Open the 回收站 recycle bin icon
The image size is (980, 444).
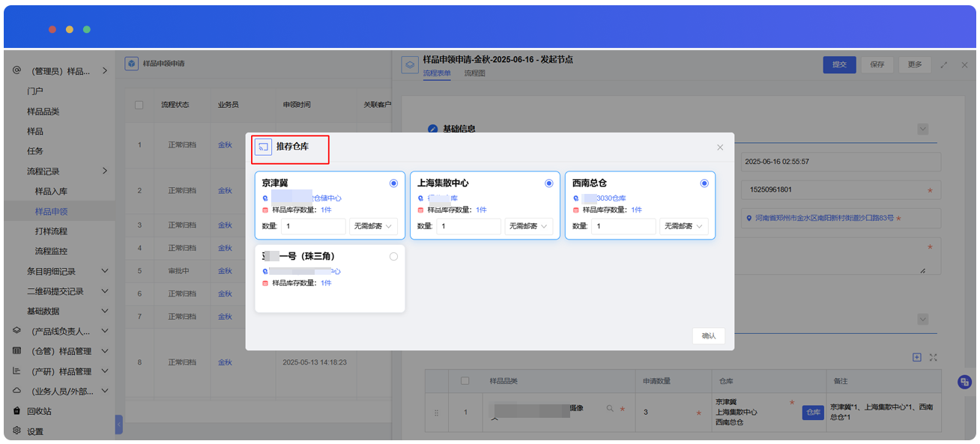coord(17,411)
